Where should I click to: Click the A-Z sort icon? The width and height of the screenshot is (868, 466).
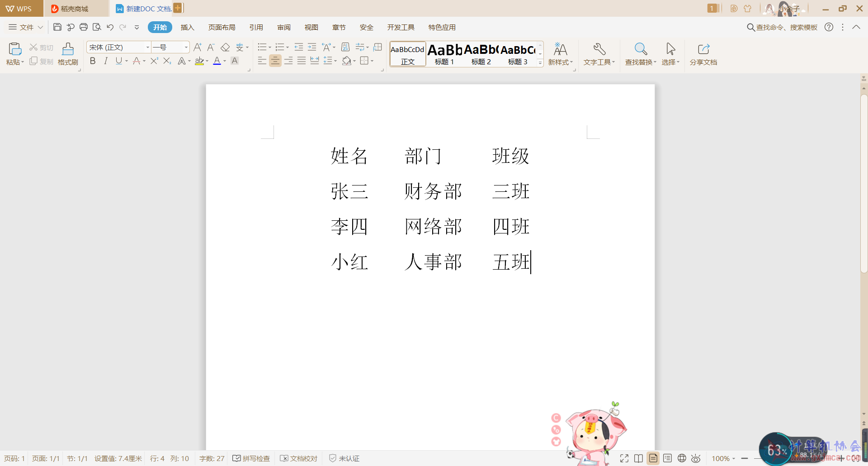tap(345, 47)
